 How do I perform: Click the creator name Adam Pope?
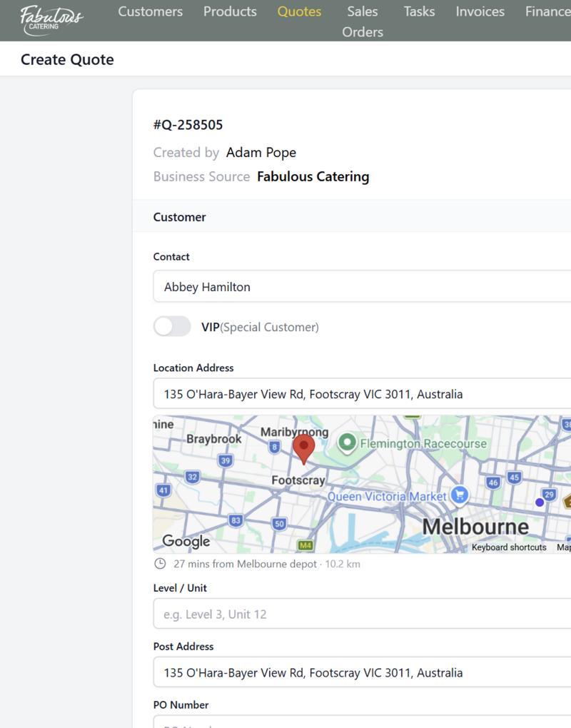(x=261, y=152)
